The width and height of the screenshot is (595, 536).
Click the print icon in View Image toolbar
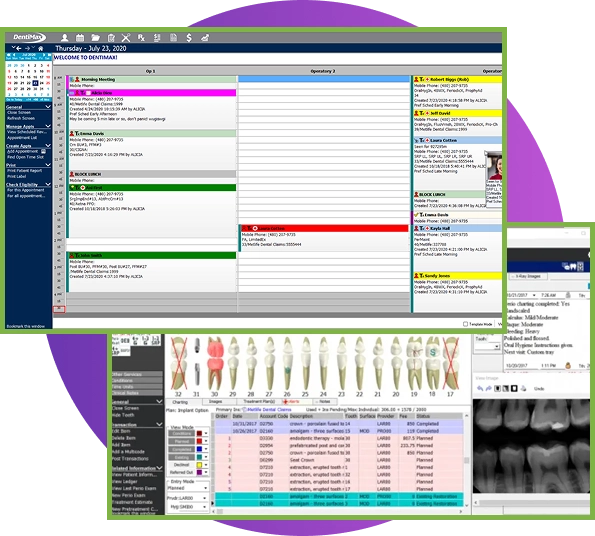click(523, 388)
